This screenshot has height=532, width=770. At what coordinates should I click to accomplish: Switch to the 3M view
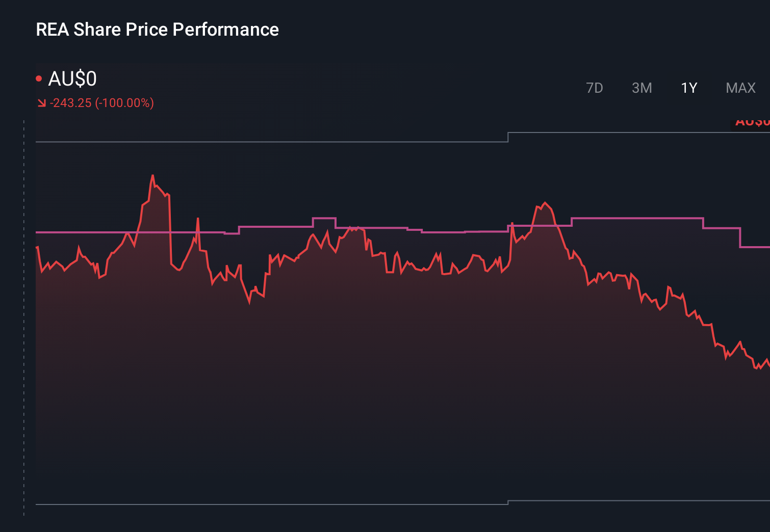point(642,88)
